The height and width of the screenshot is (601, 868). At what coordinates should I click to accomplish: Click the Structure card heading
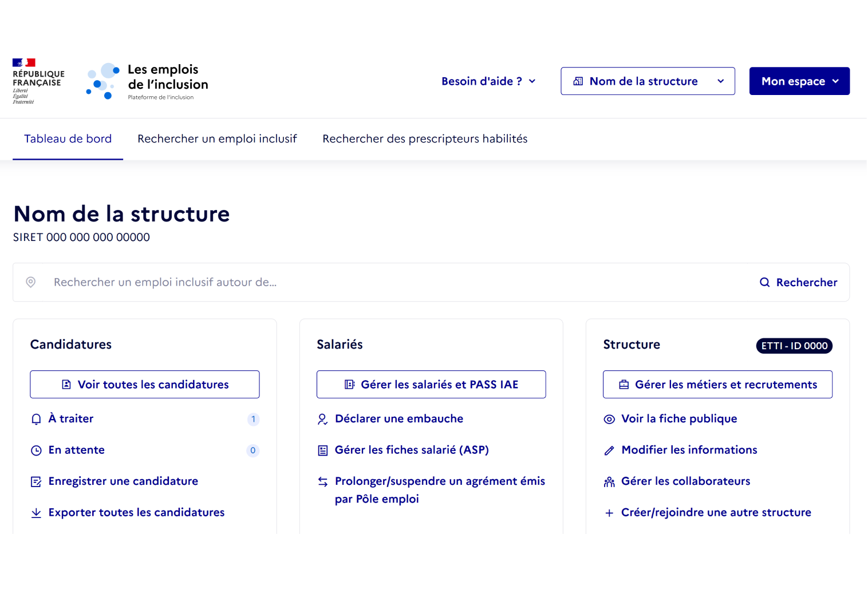(x=632, y=345)
